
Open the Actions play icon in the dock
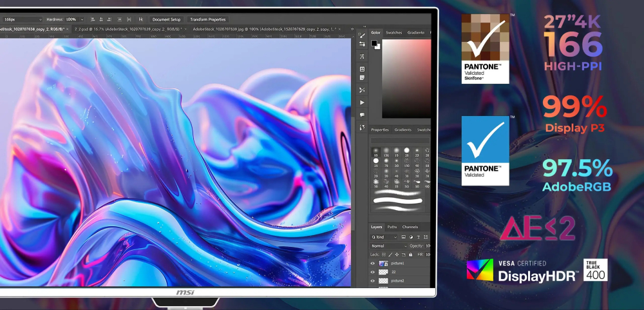click(x=362, y=102)
